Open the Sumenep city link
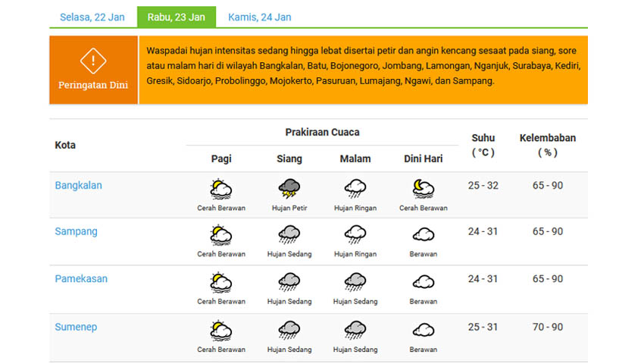The width and height of the screenshot is (644, 364). [x=76, y=327]
